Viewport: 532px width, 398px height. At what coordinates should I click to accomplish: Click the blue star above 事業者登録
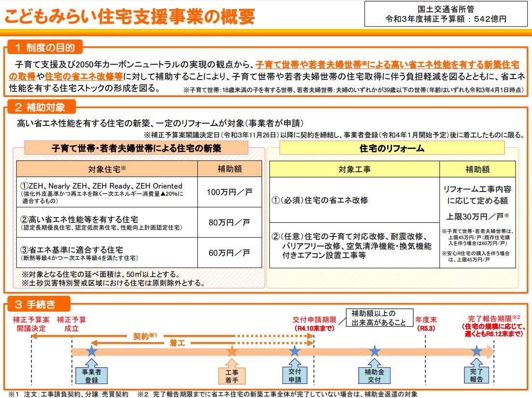[x=92, y=351]
